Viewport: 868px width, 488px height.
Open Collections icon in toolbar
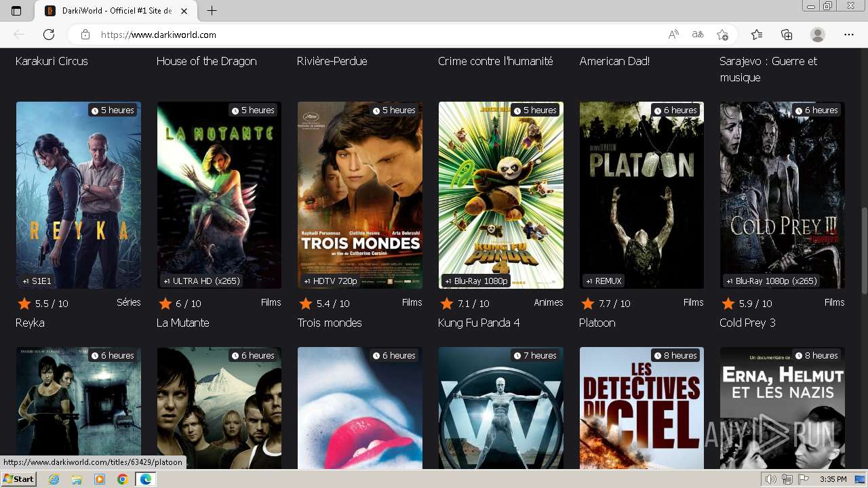click(x=787, y=35)
